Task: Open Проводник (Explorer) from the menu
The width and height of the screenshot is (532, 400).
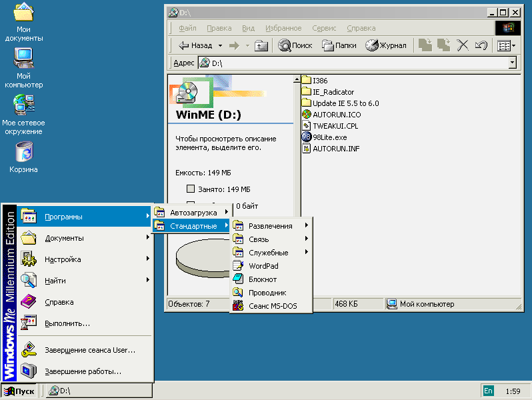Action: tap(271, 293)
